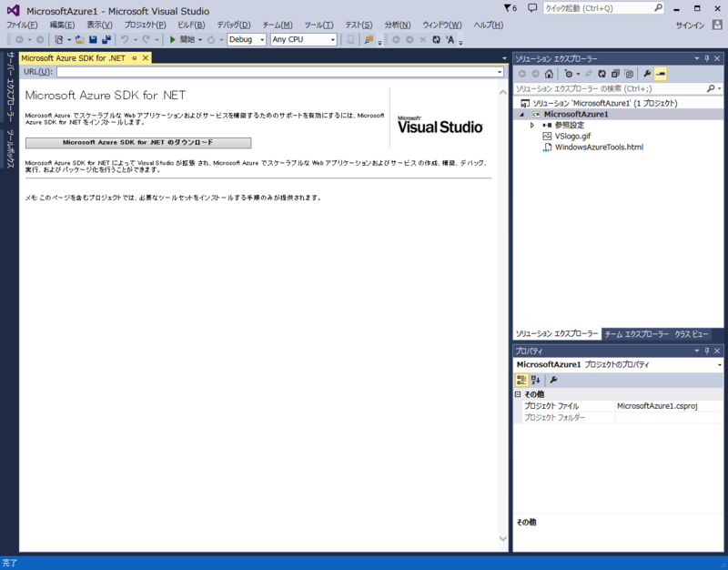This screenshot has height=570, width=728.
Task: Save the current file with floppy icon
Action: pos(93,39)
